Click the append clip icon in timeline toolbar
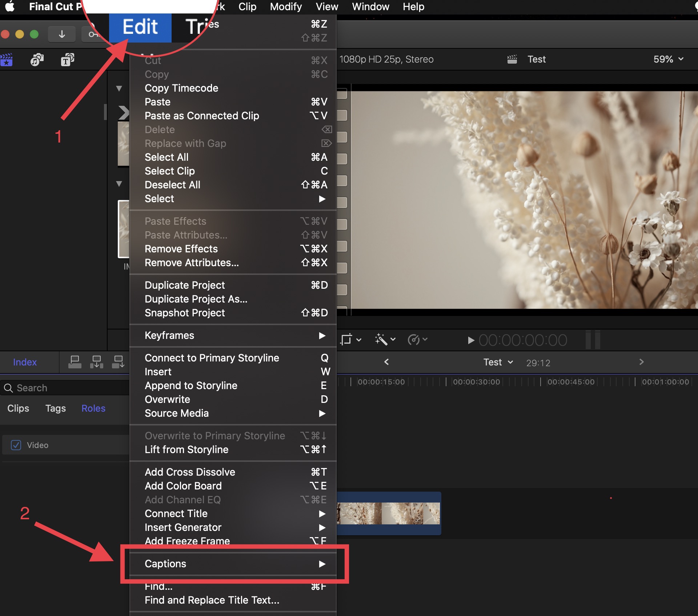This screenshot has height=616, width=698. (x=118, y=362)
